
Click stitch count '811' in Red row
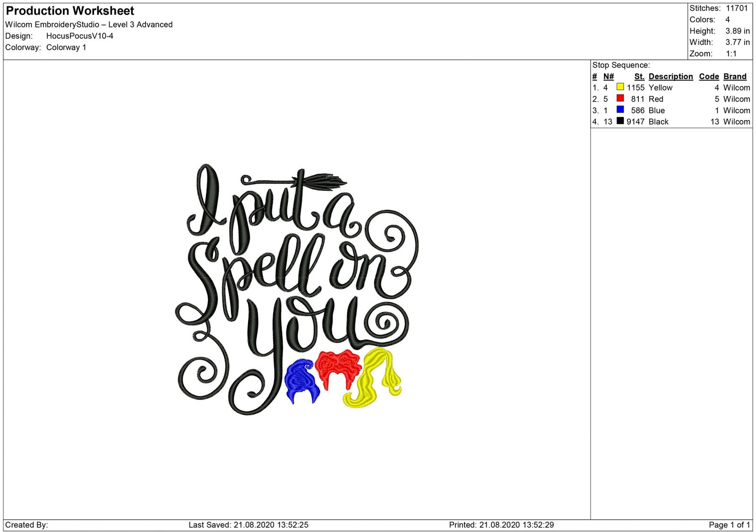pos(637,99)
